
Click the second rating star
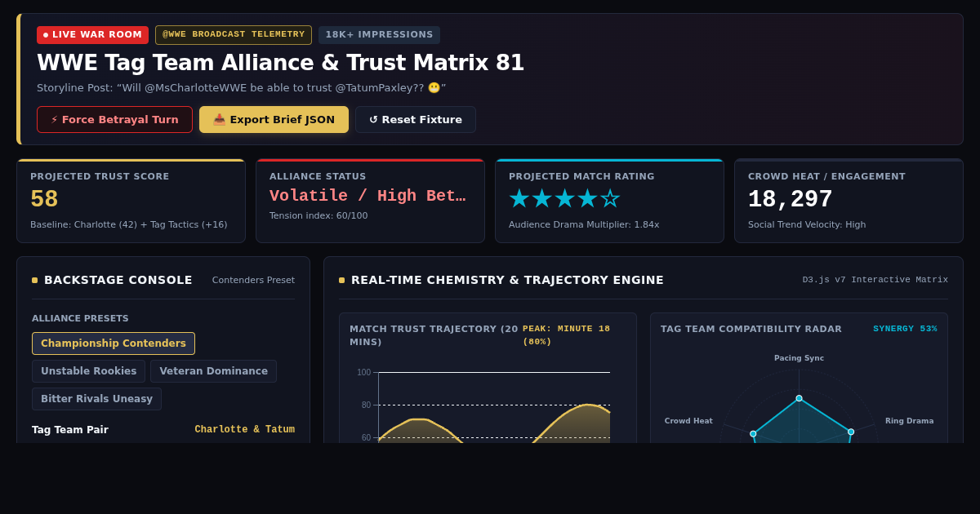click(542, 198)
